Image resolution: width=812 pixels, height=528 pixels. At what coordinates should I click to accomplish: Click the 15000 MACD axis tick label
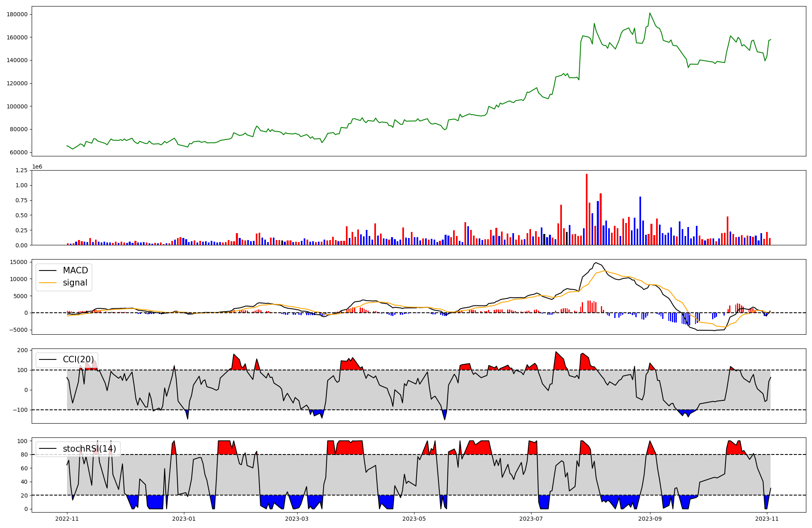tap(19, 262)
